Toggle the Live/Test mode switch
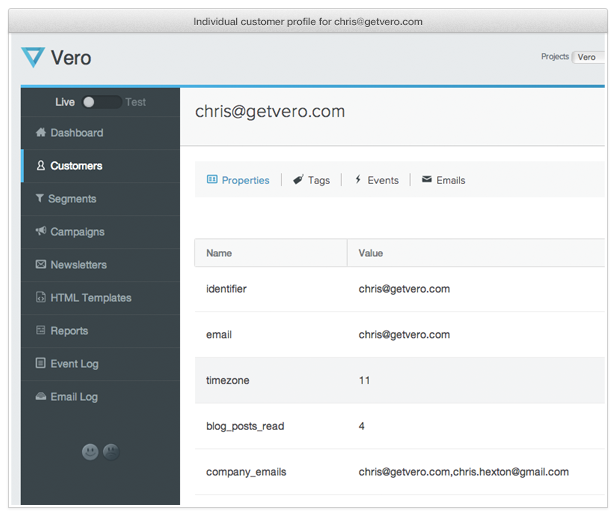Image resolution: width=615 pixels, height=515 pixels. [100, 102]
